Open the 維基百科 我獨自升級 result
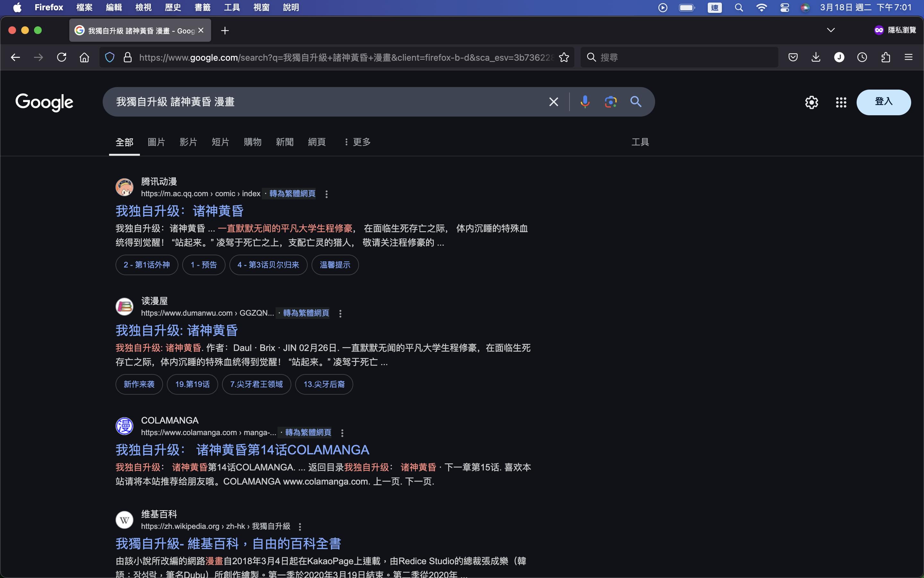This screenshot has width=924, height=578. point(228,544)
